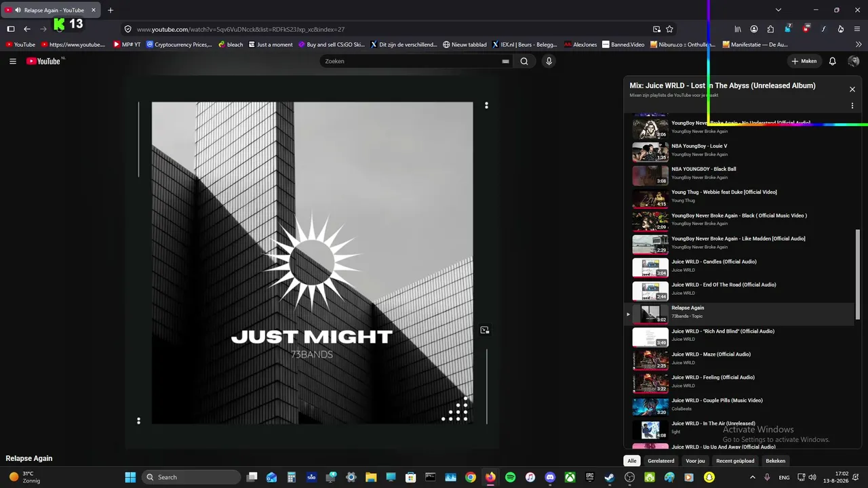Switch to the Relapse Again - YouTube tab
The width and height of the screenshot is (868, 488).
52,10
